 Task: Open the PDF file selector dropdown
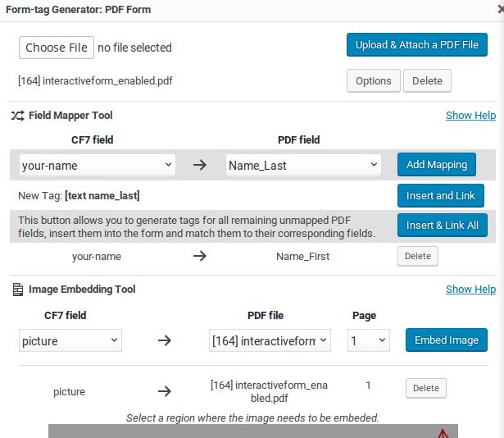click(x=270, y=340)
